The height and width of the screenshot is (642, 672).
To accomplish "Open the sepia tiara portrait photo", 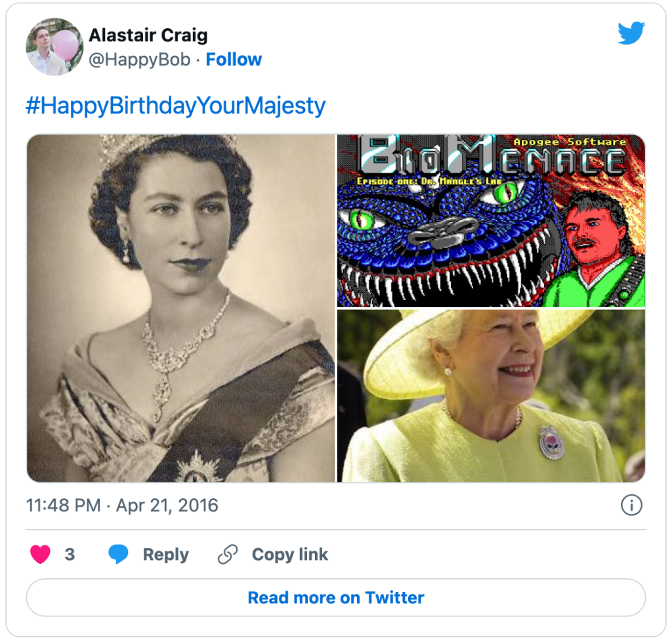I will [180, 309].
